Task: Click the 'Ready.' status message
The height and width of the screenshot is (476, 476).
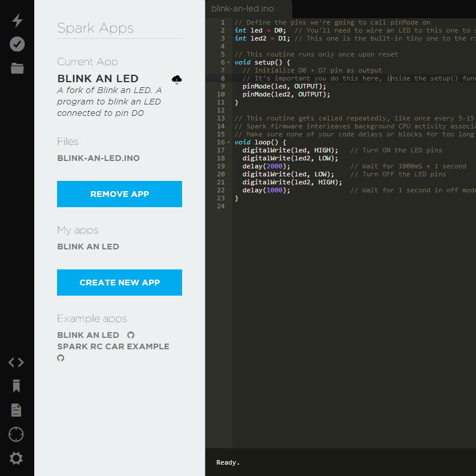Action: click(228, 462)
